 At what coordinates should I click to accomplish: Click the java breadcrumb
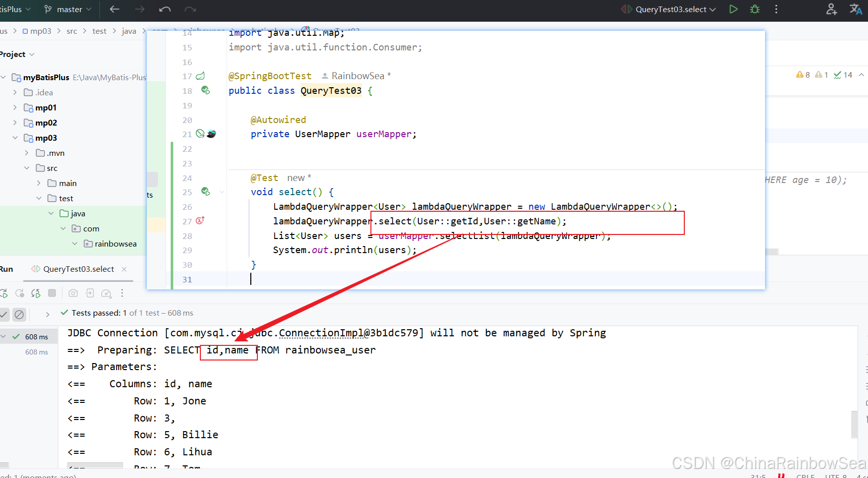[x=129, y=31]
